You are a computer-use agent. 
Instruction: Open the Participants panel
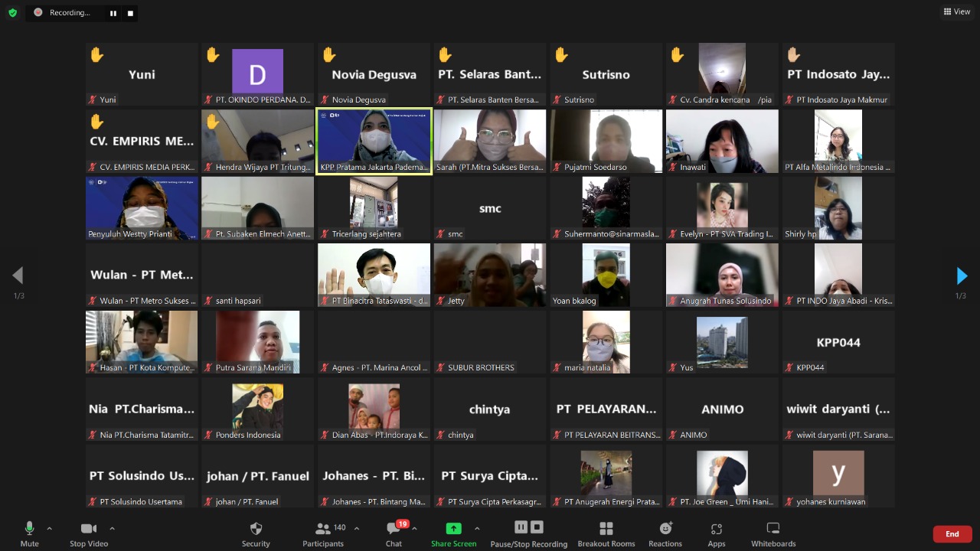(323, 529)
